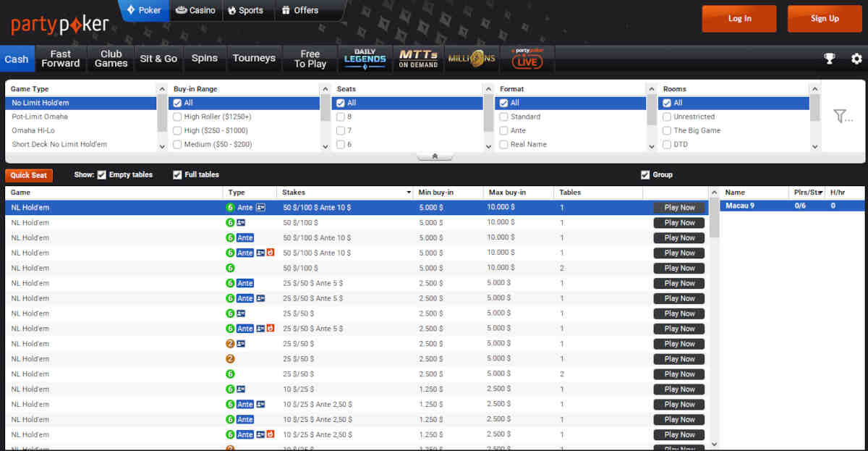868x451 pixels.
Task: Click the Ante badge on the first 25 $/50 $ Ante 5 $ row
Action: [x=245, y=283]
